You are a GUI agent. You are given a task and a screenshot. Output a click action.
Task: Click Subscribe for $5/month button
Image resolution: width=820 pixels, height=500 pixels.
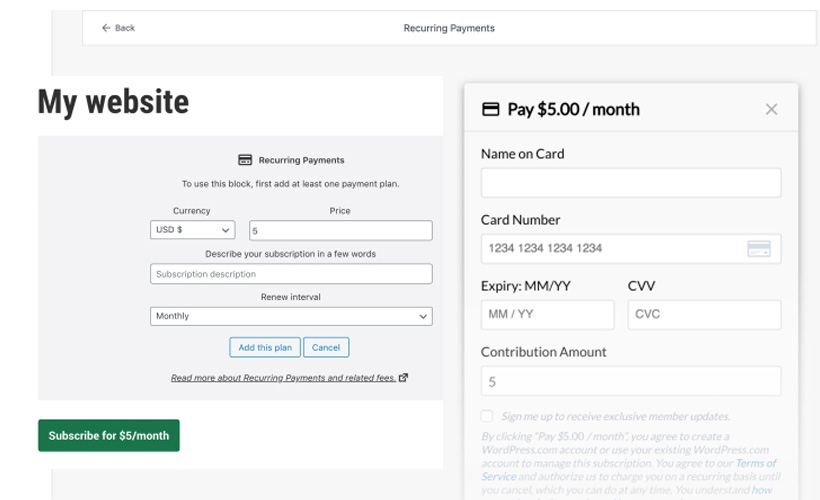coord(109,435)
